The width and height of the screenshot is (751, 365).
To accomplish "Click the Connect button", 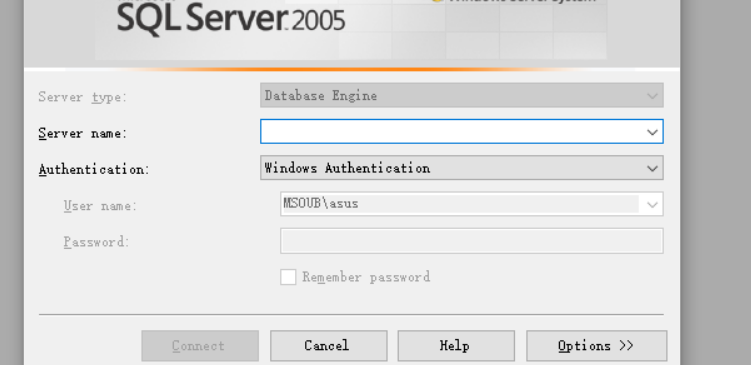I will [x=200, y=346].
